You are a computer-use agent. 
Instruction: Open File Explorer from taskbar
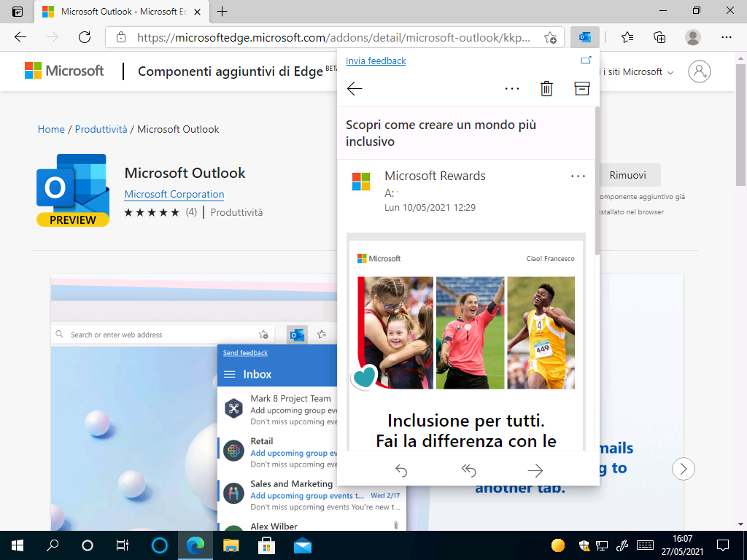tap(231, 545)
